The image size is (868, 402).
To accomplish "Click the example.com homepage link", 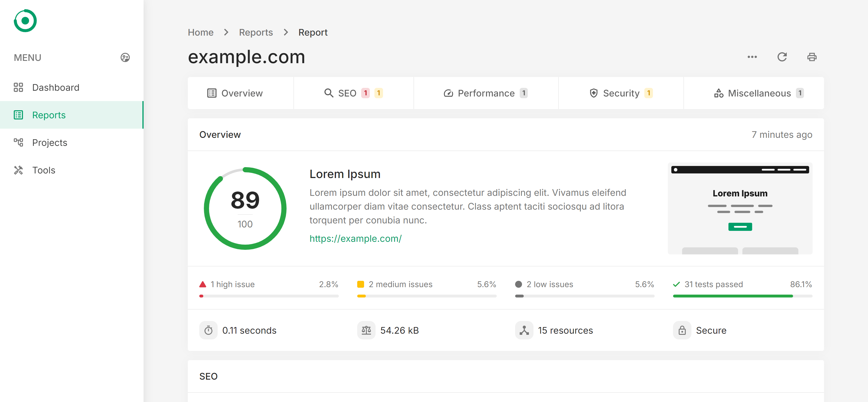I will point(355,238).
